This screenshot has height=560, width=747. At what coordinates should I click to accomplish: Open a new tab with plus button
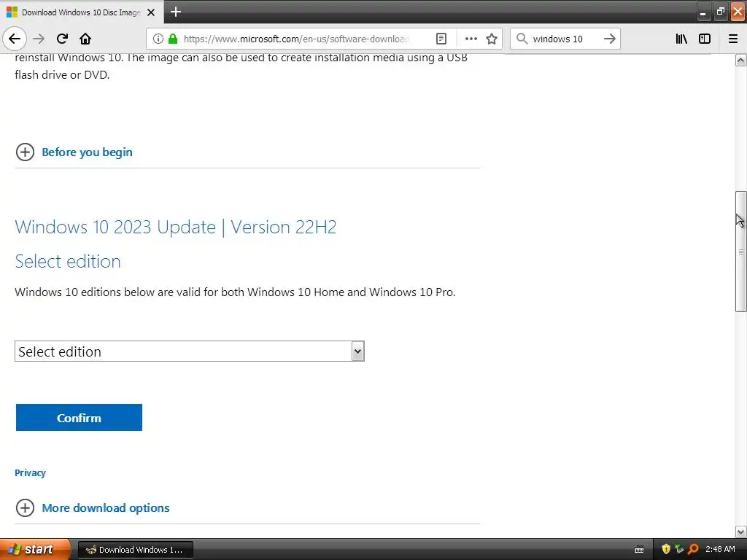(x=175, y=12)
